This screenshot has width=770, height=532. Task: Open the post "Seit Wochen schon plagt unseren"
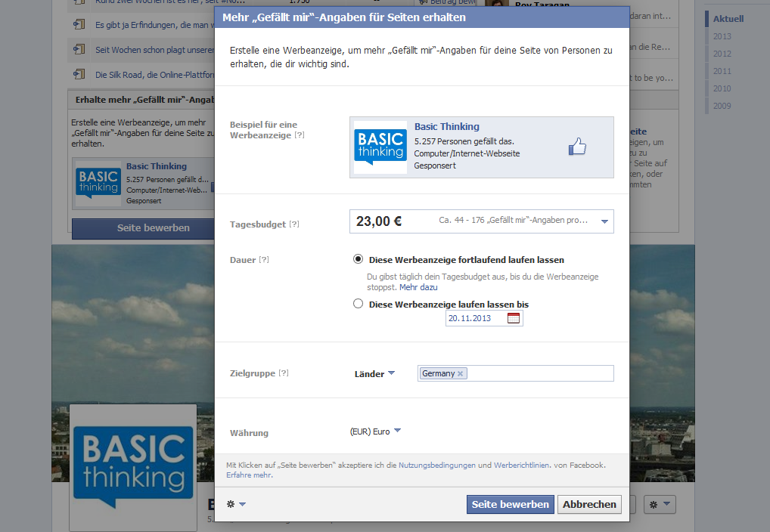point(155,50)
